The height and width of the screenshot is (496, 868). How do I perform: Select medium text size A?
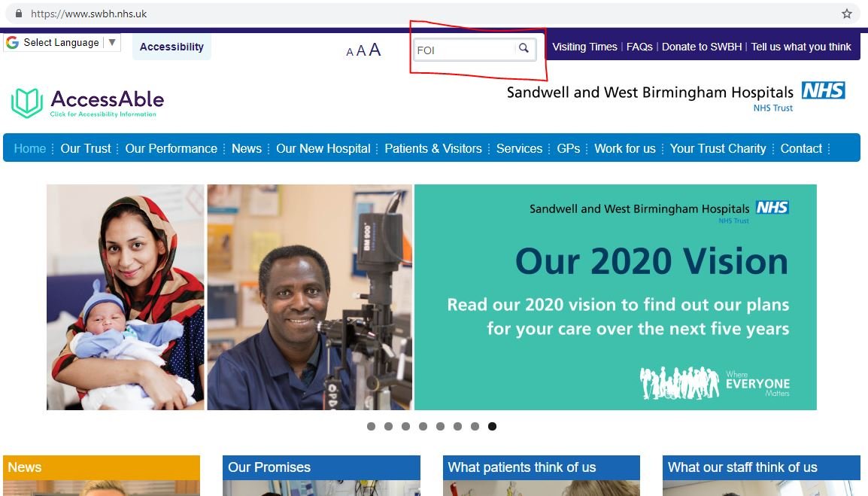click(x=361, y=51)
